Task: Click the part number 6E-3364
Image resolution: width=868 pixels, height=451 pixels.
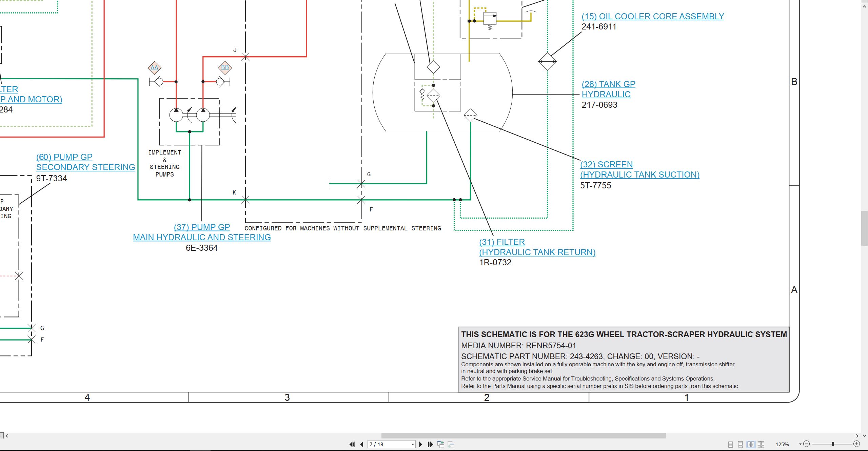Action: tap(202, 248)
